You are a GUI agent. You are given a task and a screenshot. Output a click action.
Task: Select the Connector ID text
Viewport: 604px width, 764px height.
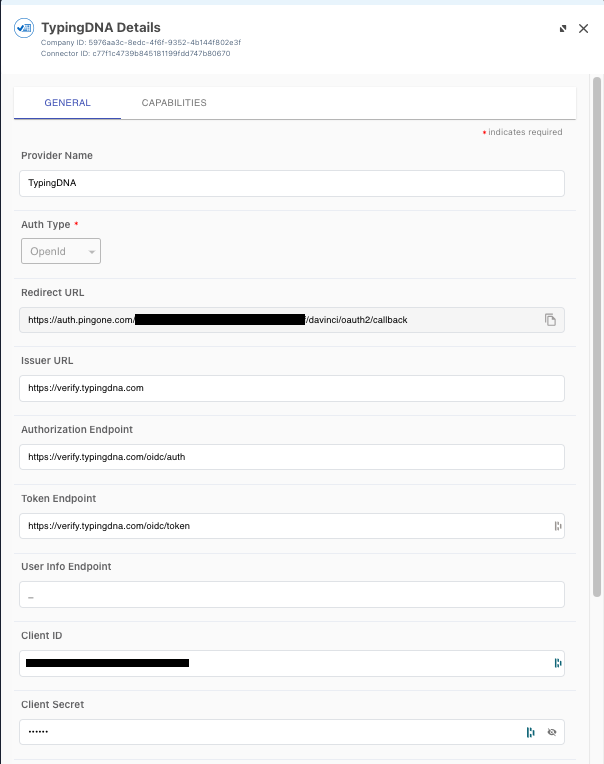coord(135,54)
